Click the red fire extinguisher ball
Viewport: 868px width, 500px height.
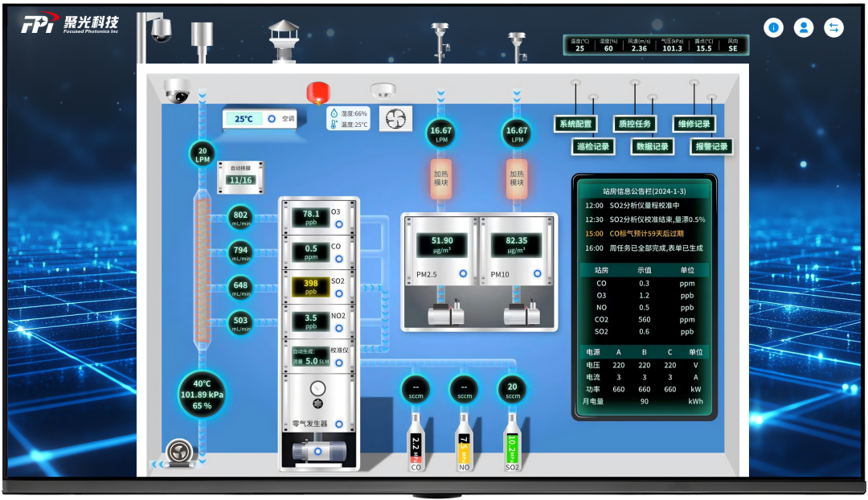point(315,92)
